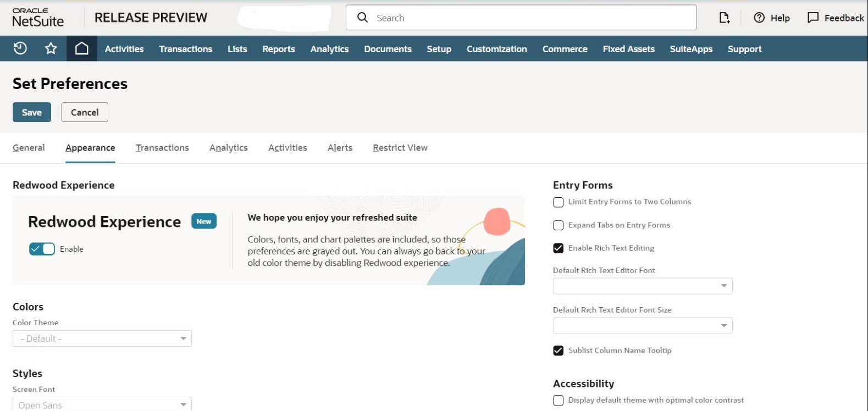Click the Feedback link text
This screenshot has height=411, width=868.
click(x=844, y=18)
